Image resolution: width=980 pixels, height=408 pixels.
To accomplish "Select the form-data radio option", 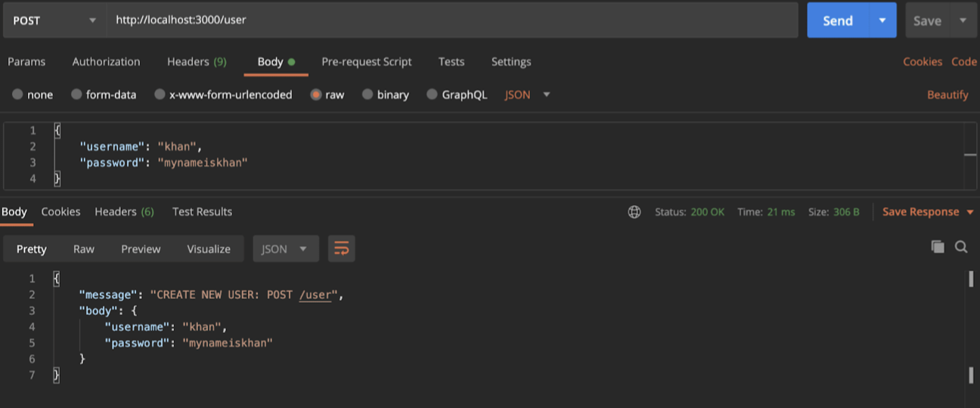I will coord(76,94).
